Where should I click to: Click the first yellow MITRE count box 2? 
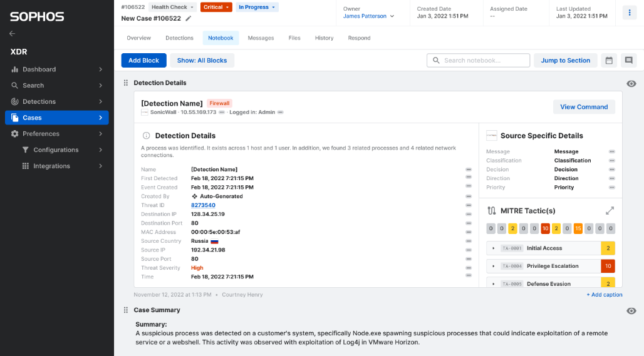(x=512, y=228)
